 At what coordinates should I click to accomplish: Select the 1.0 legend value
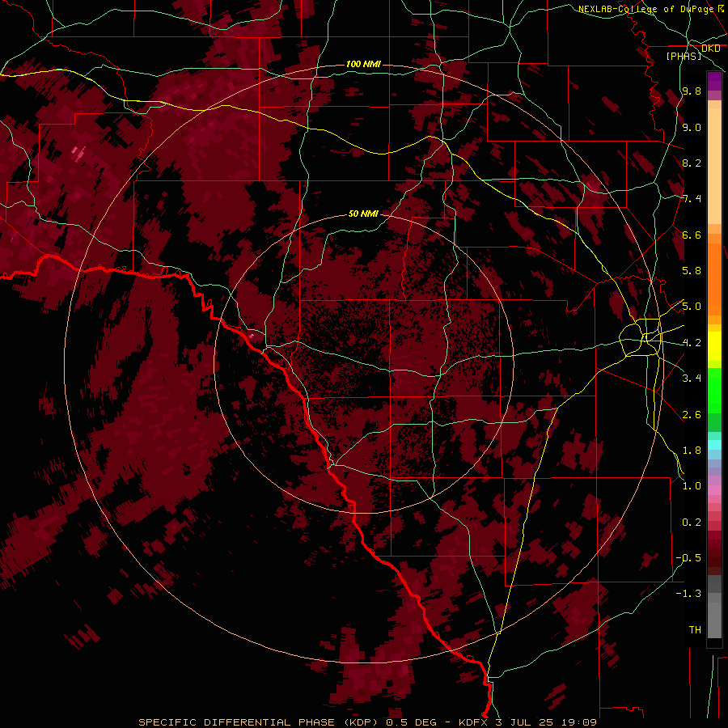coord(692,486)
